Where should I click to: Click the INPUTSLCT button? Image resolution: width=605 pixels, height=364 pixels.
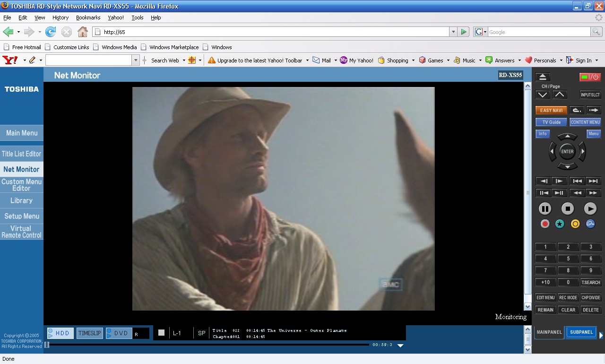click(590, 95)
